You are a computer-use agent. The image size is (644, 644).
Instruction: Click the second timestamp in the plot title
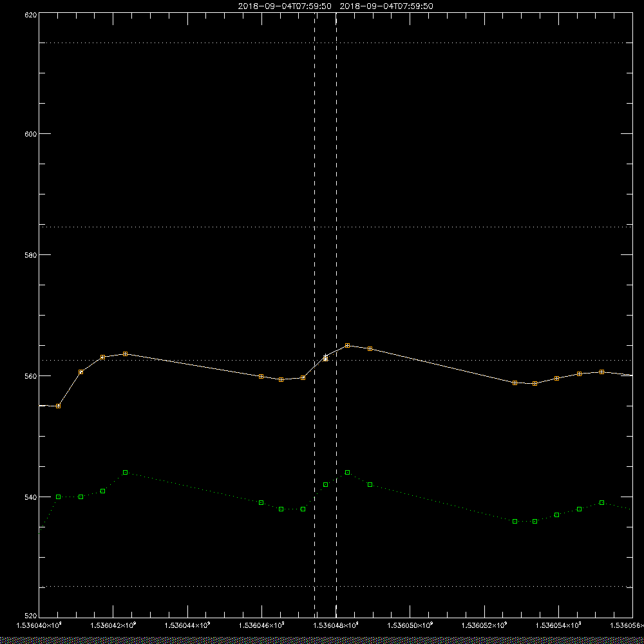coord(386,6)
